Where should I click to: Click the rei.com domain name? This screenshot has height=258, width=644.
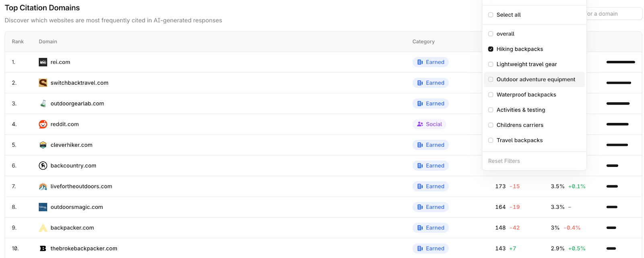coord(60,62)
